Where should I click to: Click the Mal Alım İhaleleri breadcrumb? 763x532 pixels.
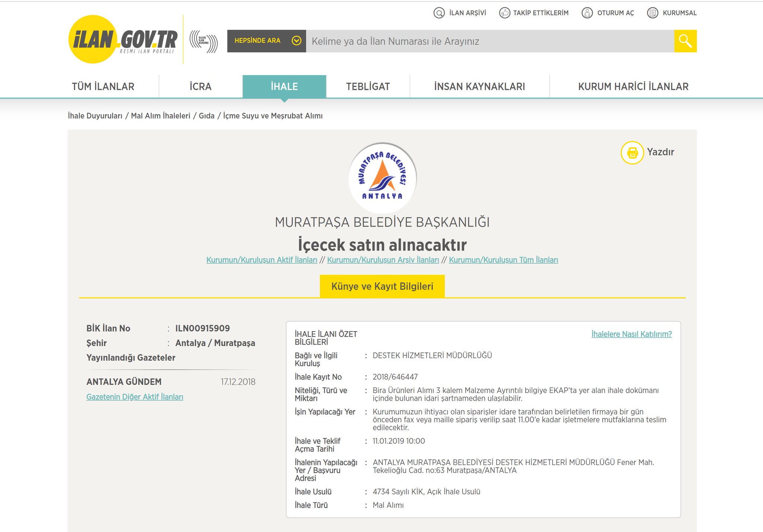160,116
